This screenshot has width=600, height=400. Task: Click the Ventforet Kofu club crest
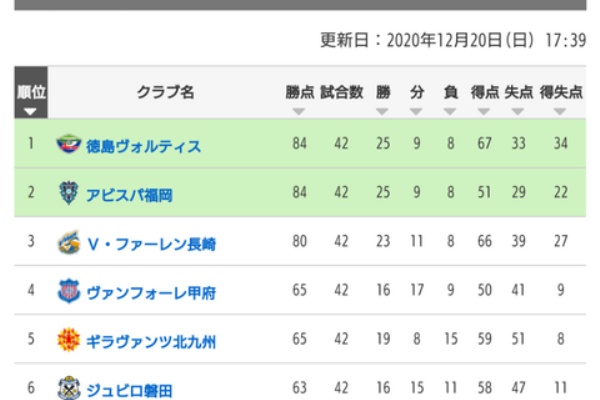[x=69, y=291]
